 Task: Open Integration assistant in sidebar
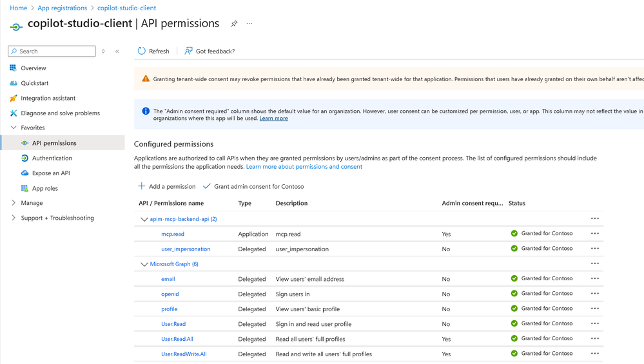coord(48,98)
